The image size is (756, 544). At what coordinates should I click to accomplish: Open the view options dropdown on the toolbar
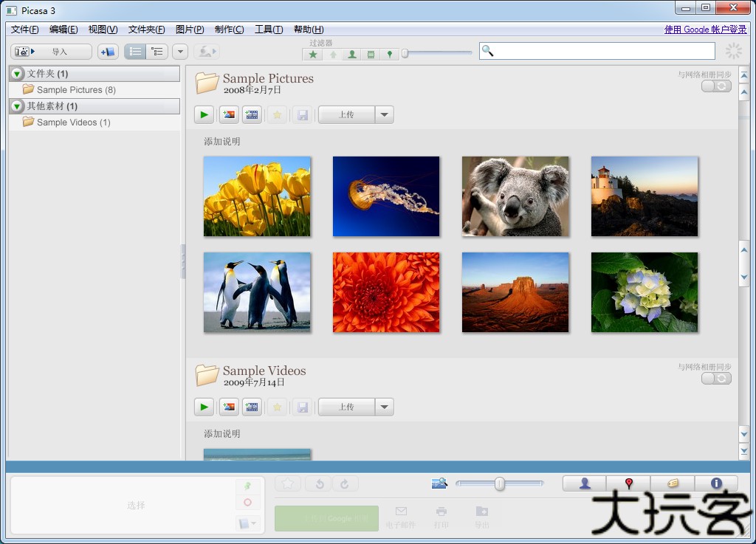(179, 51)
